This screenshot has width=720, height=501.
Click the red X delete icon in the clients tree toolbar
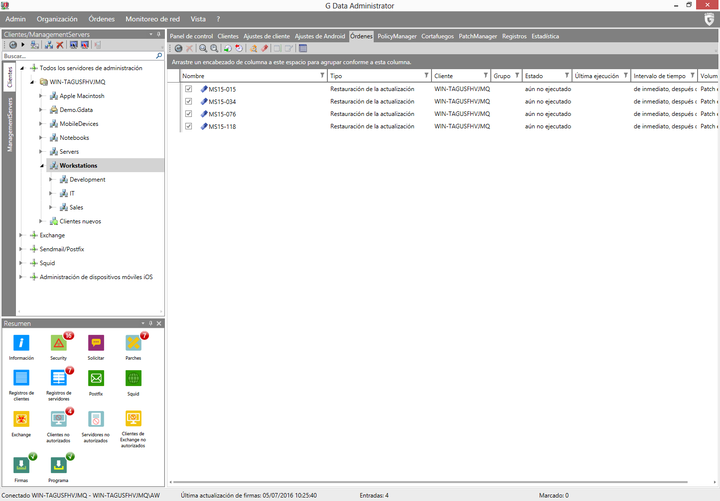[60, 45]
